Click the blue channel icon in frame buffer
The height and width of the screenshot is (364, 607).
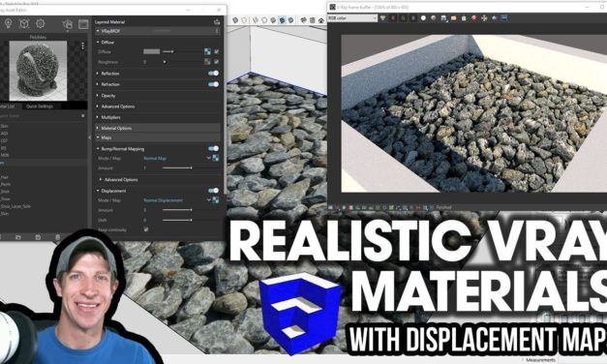pyautogui.click(x=413, y=17)
